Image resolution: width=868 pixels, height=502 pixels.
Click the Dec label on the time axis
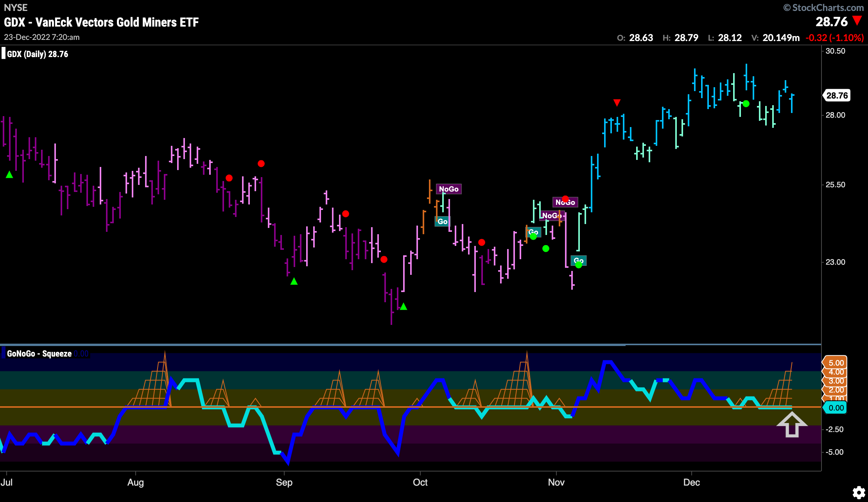692,482
